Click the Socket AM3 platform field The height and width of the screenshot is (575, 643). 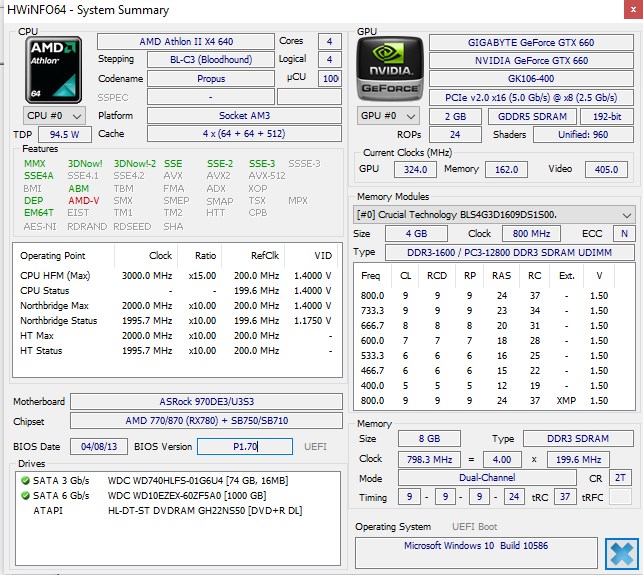click(x=244, y=116)
